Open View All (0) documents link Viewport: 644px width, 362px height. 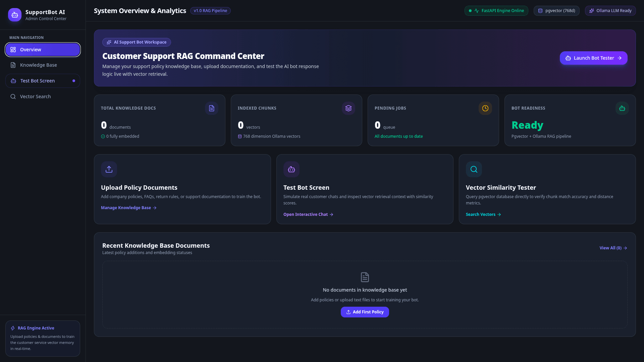(613, 248)
